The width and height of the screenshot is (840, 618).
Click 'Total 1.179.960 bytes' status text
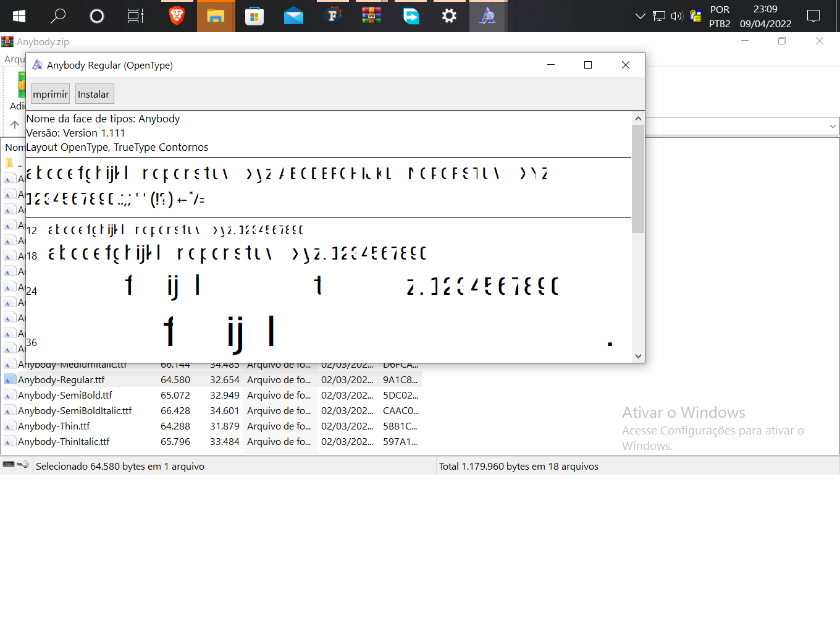click(519, 466)
